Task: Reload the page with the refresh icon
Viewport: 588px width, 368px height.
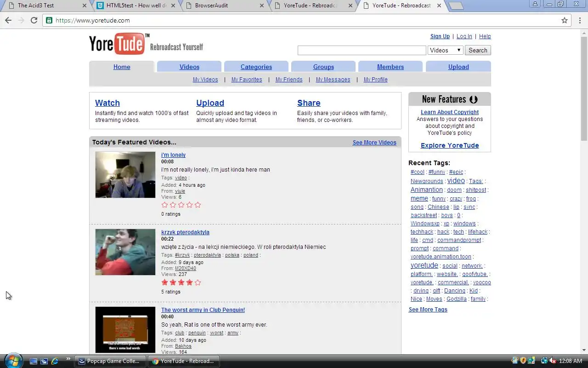Action: 34,20
